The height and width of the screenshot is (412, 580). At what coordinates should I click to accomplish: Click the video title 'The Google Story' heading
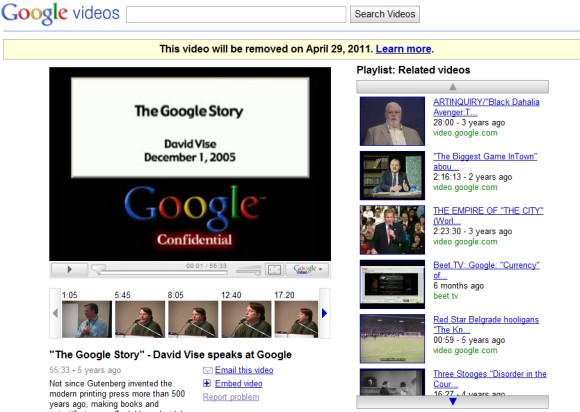pyautogui.click(x=171, y=354)
